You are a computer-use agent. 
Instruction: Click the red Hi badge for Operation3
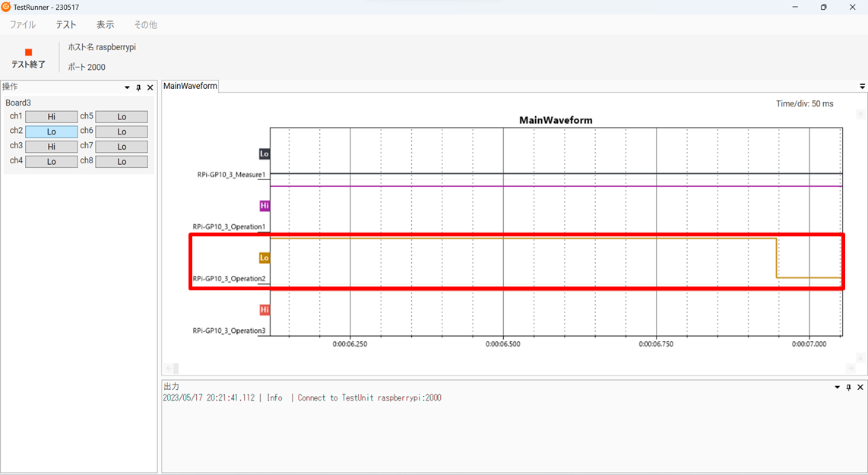[265, 310]
